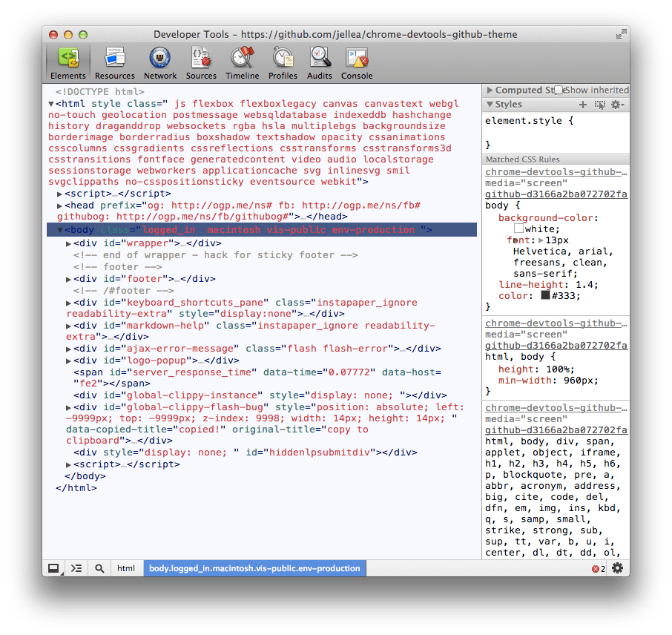Open first chrome-devtools-github stylesheet link
Viewport: 672px width, 635px height.
[556, 172]
